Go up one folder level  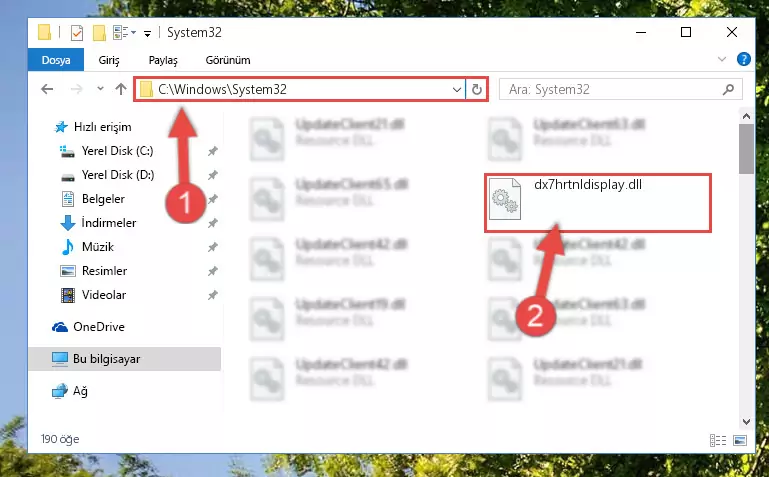click(121, 89)
